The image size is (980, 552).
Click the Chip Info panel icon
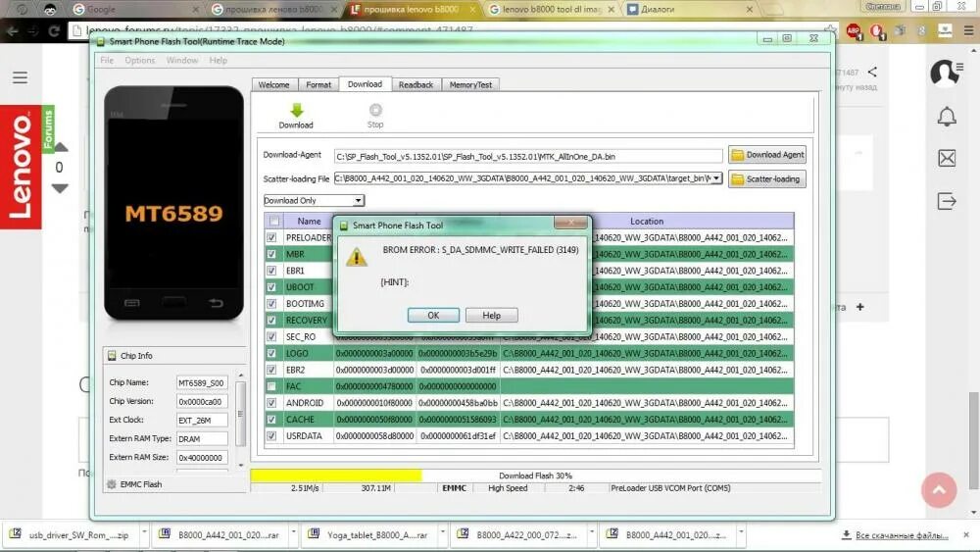tap(112, 356)
